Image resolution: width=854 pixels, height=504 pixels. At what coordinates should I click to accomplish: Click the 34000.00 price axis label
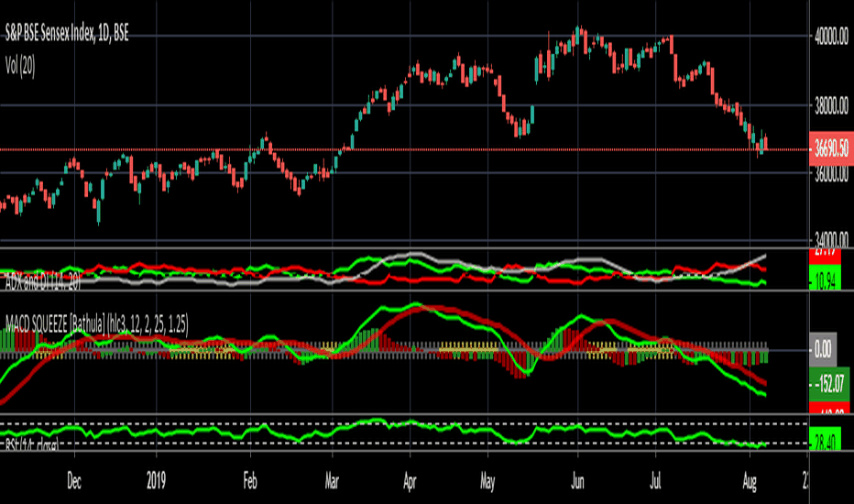831,239
